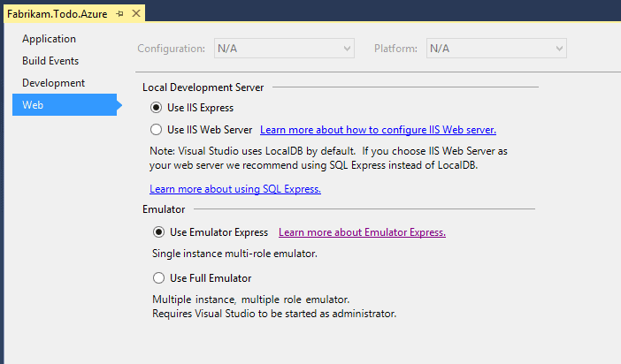Select Use IIS Express radio button
Screen dimensions: 621x364
(156, 108)
